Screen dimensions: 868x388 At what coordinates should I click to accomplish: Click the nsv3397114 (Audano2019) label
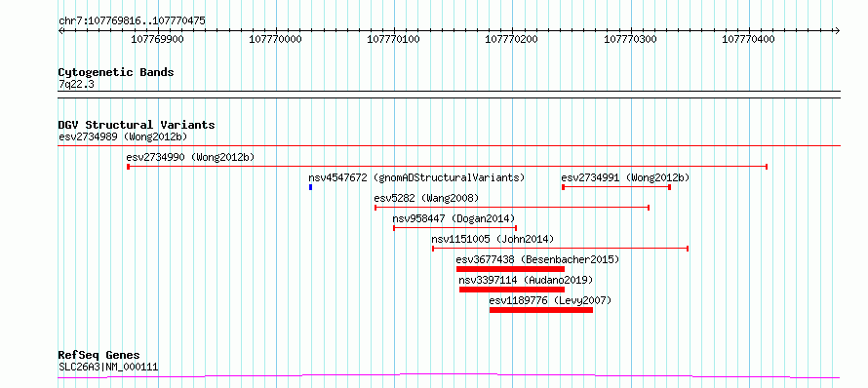[x=526, y=280]
